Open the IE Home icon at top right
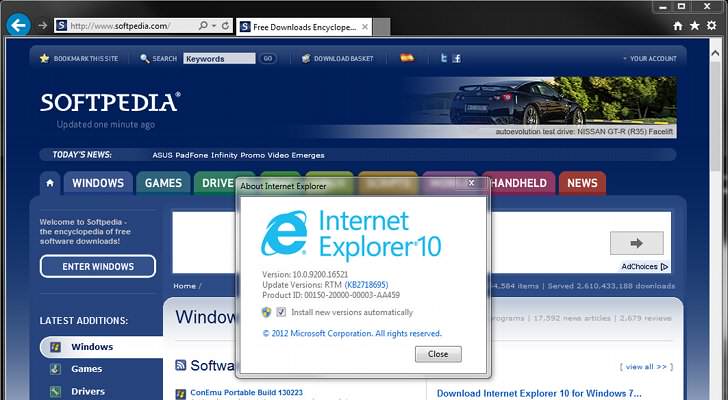Screen dimensions: 728x400 coord(679,25)
